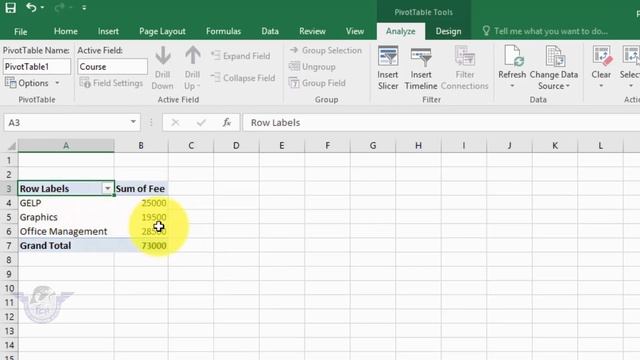This screenshot has width=640, height=360.
Task: Select the Graphics cell
Action: click(66, 217)
